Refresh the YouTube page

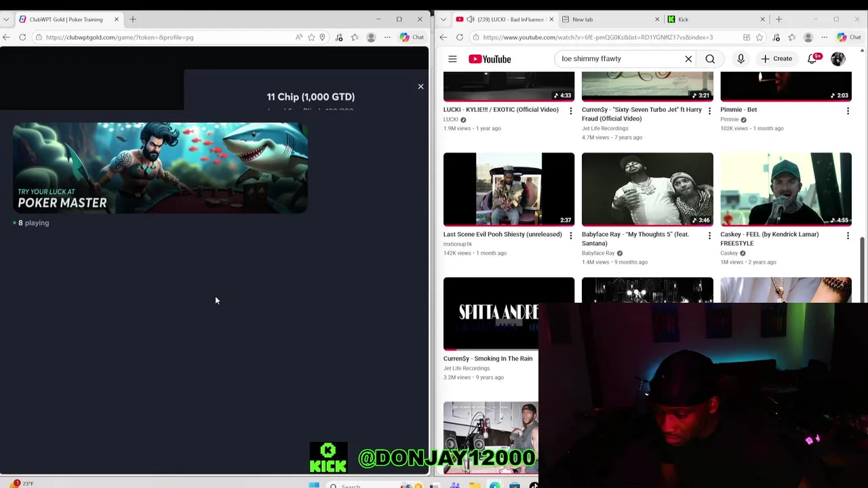pos(460,37)
